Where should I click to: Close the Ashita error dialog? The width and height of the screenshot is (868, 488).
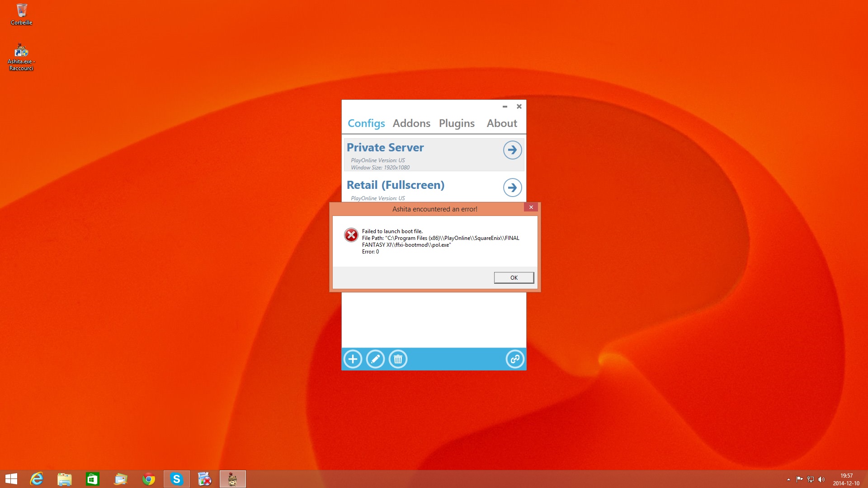pyautogui.click(x=531, y=207)
